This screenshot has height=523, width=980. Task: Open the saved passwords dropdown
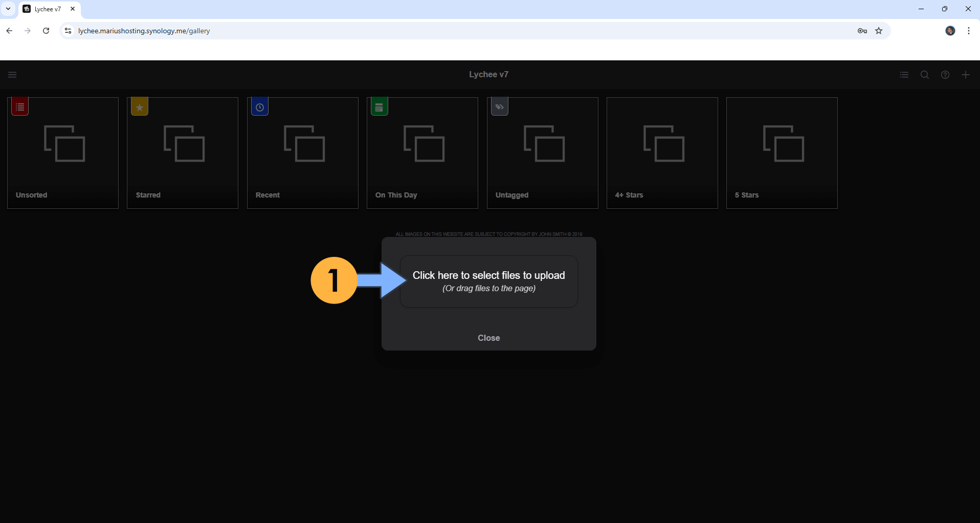862,31
